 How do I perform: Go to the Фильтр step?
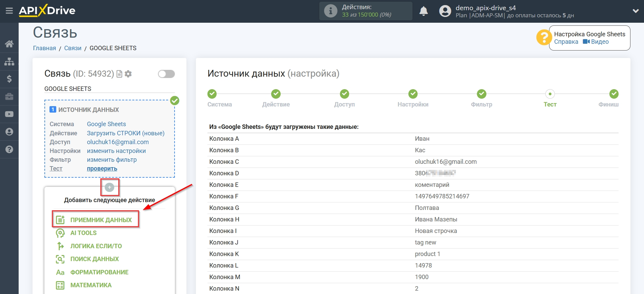click(482, 94)
